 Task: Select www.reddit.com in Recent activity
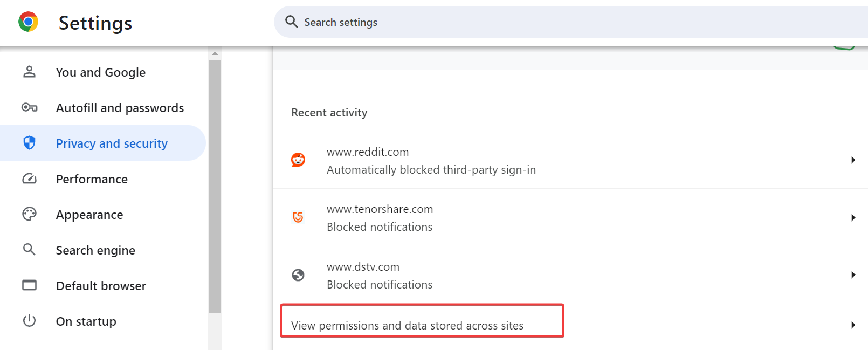(x=368, y=152)
